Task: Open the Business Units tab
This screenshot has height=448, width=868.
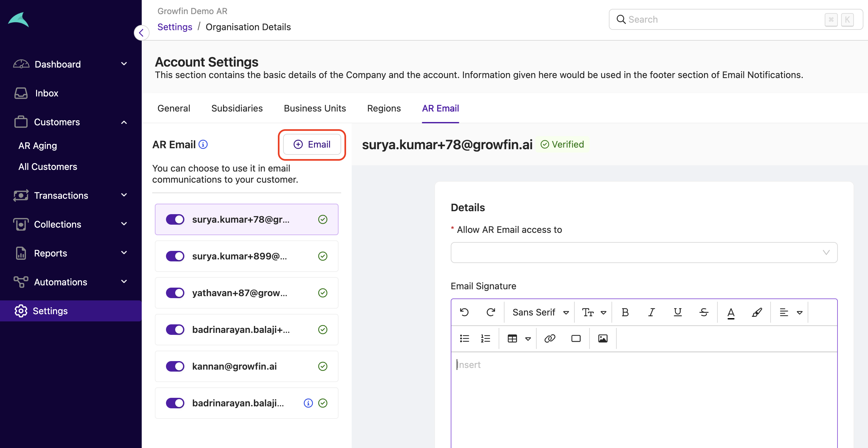Action: click(x=315, y=108)
